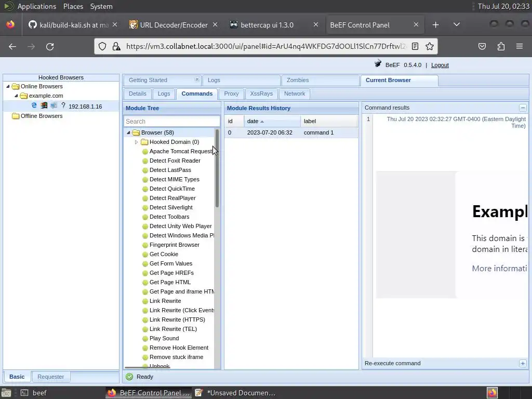Click the Offline Browsers folder icon
Viewport: 532px width, 399px height.
pyautogui.click(x=16, y=116)
